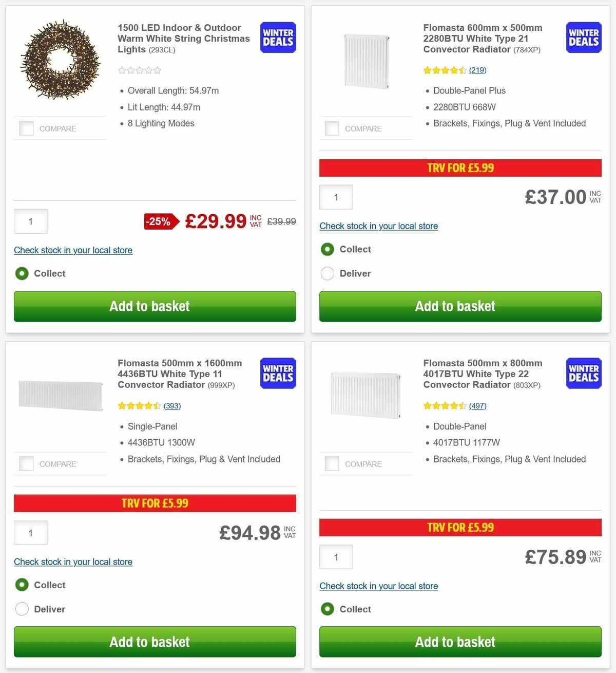This screenshot has height=673, width=616.
Task: Click the star rating of the Type 21 radiator
Action: click(x=445, y=70)
